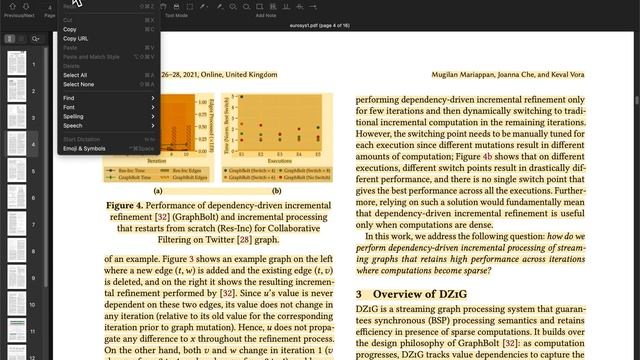Open page 8 thumbnail

pos(17,250)
